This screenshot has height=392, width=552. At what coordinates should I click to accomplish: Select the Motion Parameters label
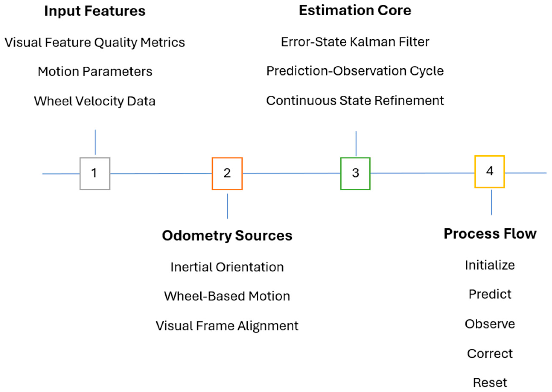[x=95, y=72]
